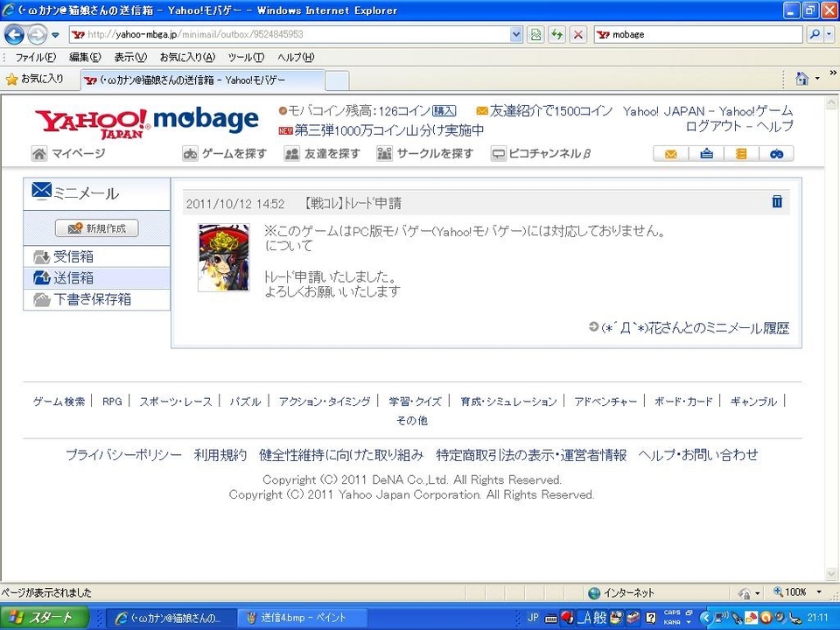The width and height of the screenshot is (840, 630).
Task: Open the お気に入り(A) menu
Action: tap(187, 57)
